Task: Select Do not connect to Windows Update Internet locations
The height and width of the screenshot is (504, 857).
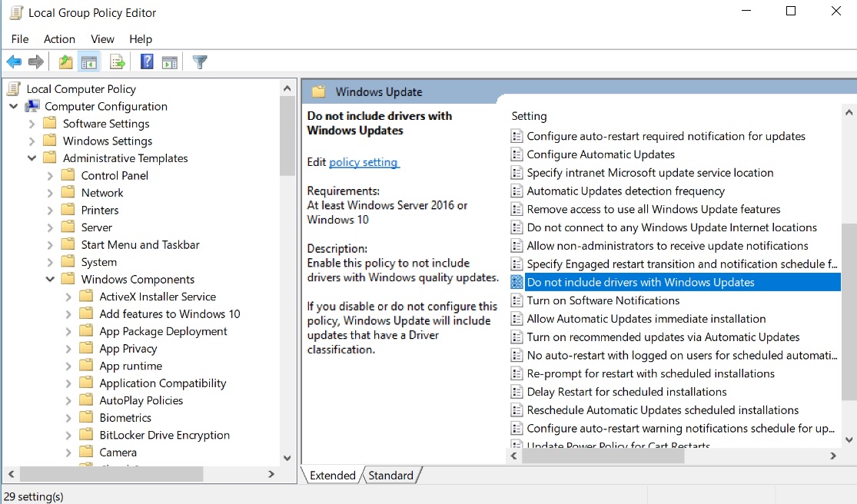Action: click(x=672, y=227)
